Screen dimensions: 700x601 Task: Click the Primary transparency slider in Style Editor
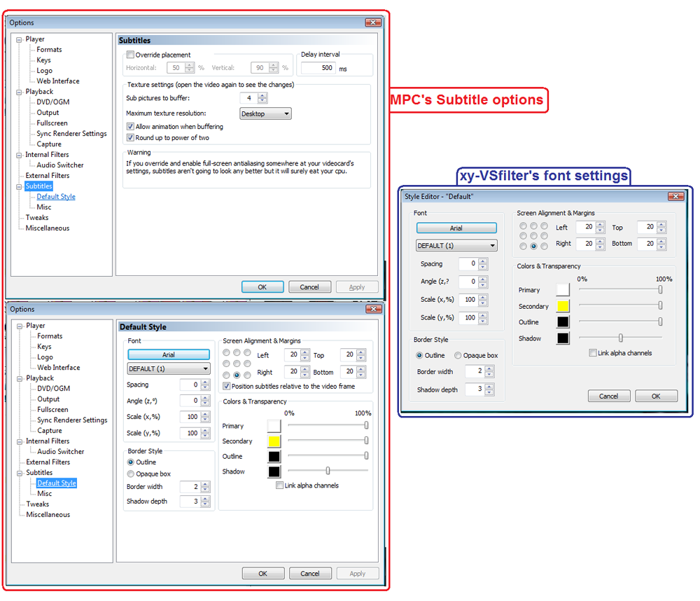620,289
